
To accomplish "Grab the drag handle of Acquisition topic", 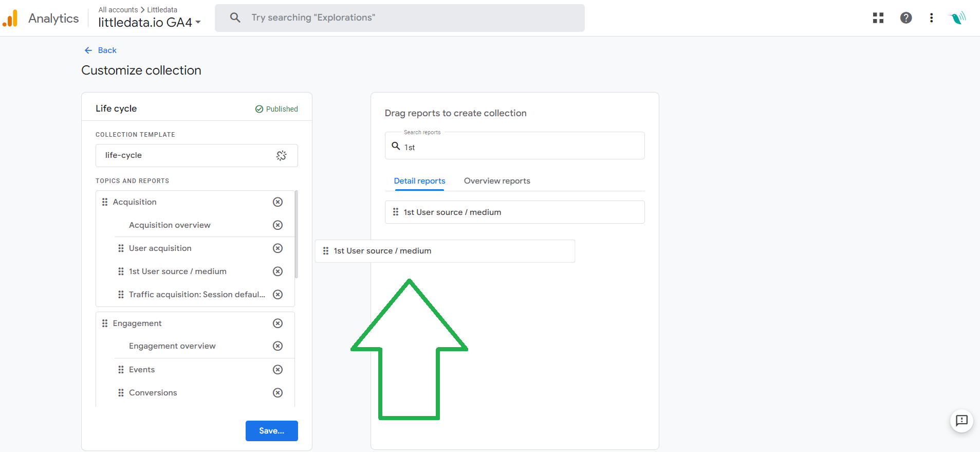I will [x=105, y=202].
